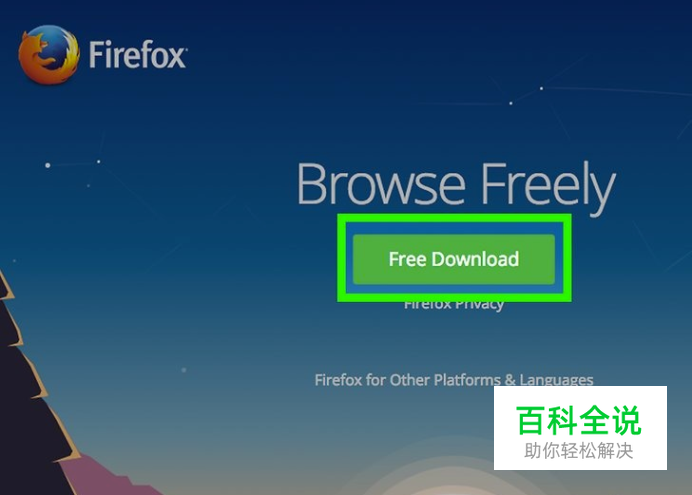The image size is (692, 495).
Task: Open the Firefox Privacy link
Action: [x=454, y=305]
